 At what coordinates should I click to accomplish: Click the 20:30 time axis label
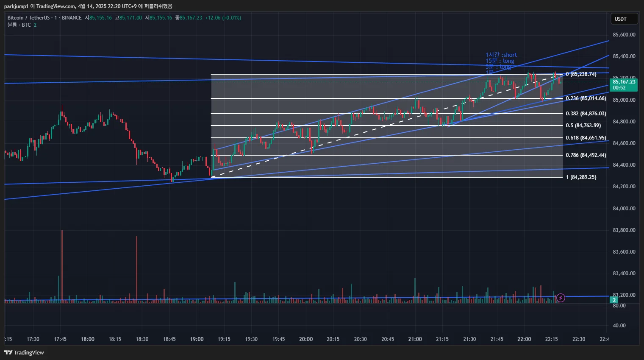(360, 339)
